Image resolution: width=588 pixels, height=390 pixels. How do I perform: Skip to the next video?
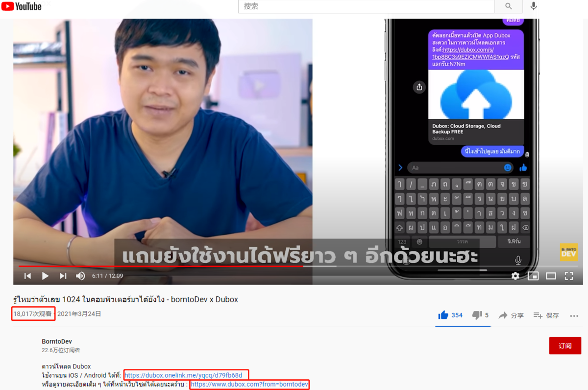coord(63,276)
